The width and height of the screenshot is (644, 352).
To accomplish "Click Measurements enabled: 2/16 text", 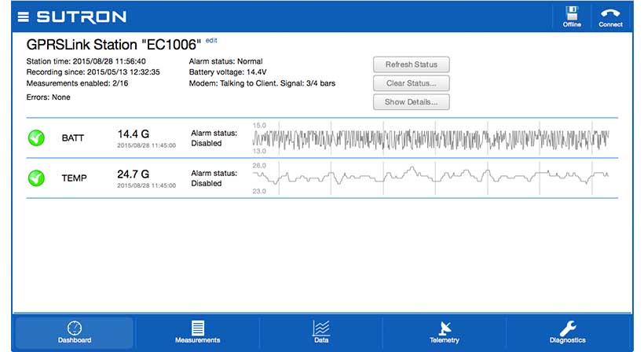I will click(x=77, y=83).
